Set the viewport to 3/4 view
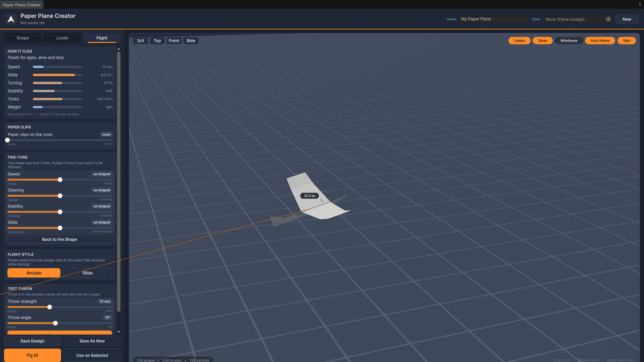The width and height of the screenshot is (644, 362). coord(141,41)
